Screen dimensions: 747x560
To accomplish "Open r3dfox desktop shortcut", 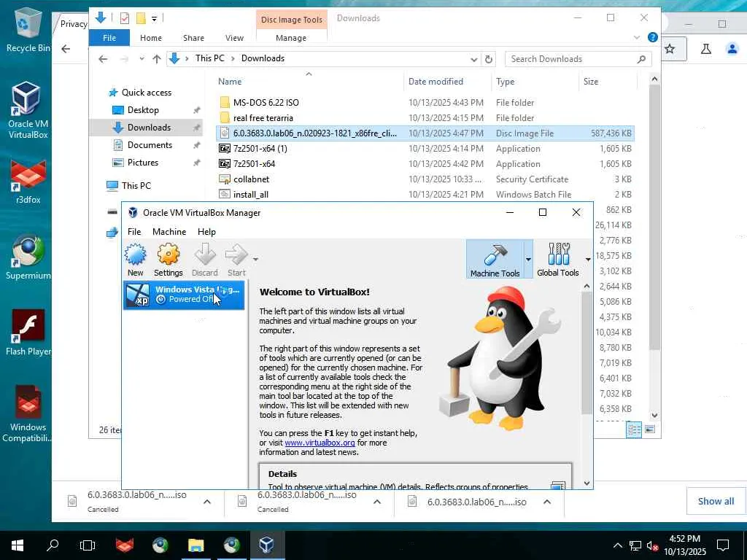I will tap(28, 182).
